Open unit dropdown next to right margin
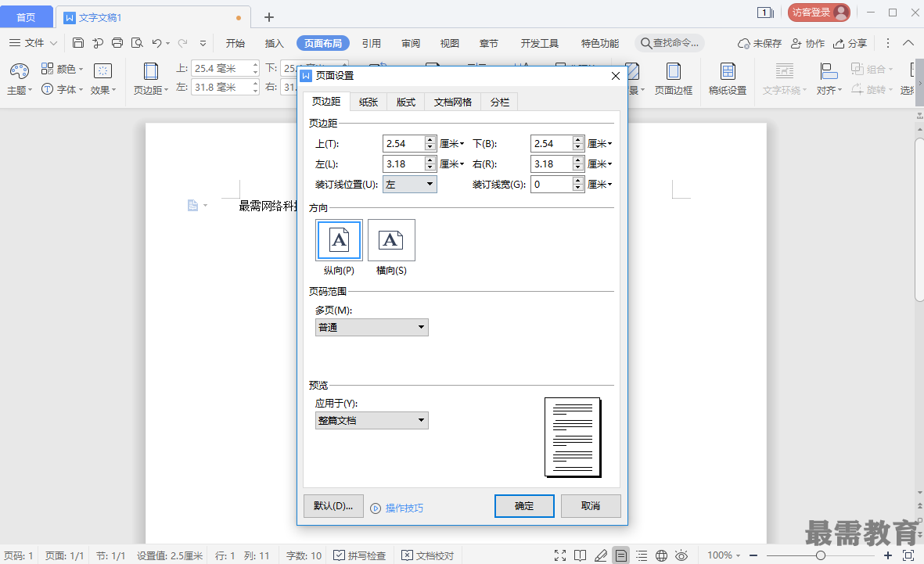924x564 pixels. tap(600, 163)
